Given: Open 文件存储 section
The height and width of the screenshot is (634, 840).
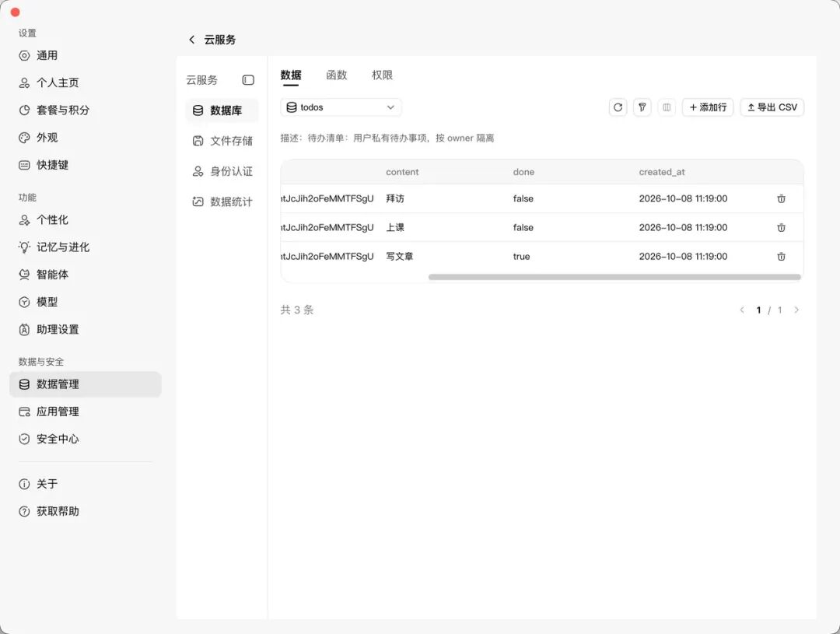Looking at the screenshot, I should point(222,141).
